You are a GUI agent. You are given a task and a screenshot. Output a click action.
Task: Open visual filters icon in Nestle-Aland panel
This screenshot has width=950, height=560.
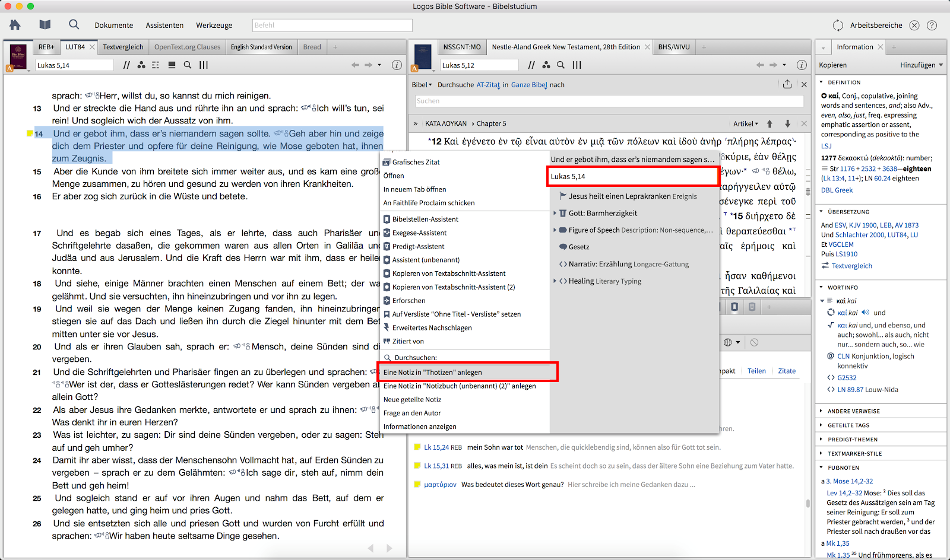coord(546,65)
